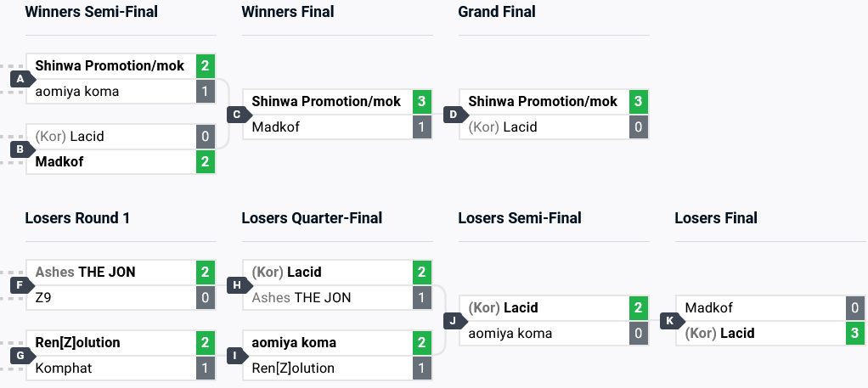Screen dimensions: 868x388
Task: Select aomiya koma in Winners Semi-Final
Action: pos(77,92)
